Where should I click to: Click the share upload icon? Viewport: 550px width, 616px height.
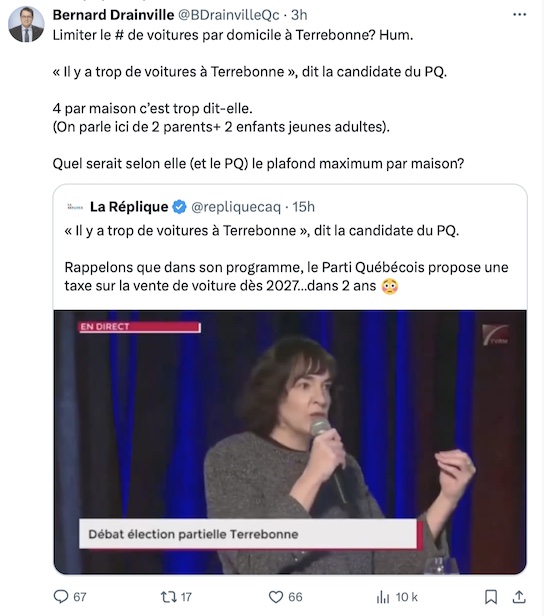(x=519, y=597)
